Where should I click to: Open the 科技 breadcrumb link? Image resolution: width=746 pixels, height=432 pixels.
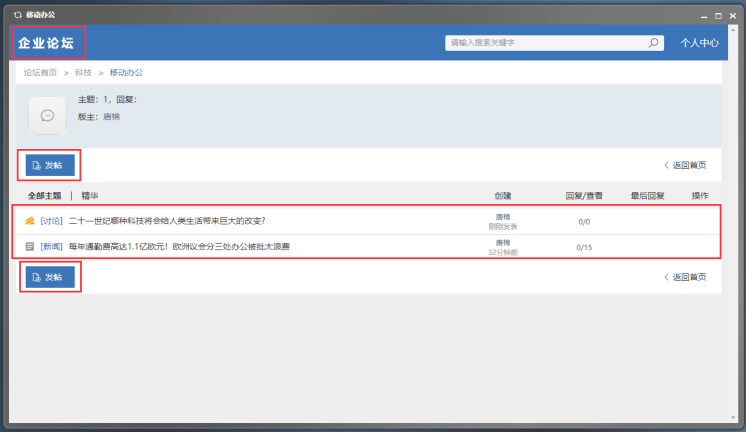[83, 73]
